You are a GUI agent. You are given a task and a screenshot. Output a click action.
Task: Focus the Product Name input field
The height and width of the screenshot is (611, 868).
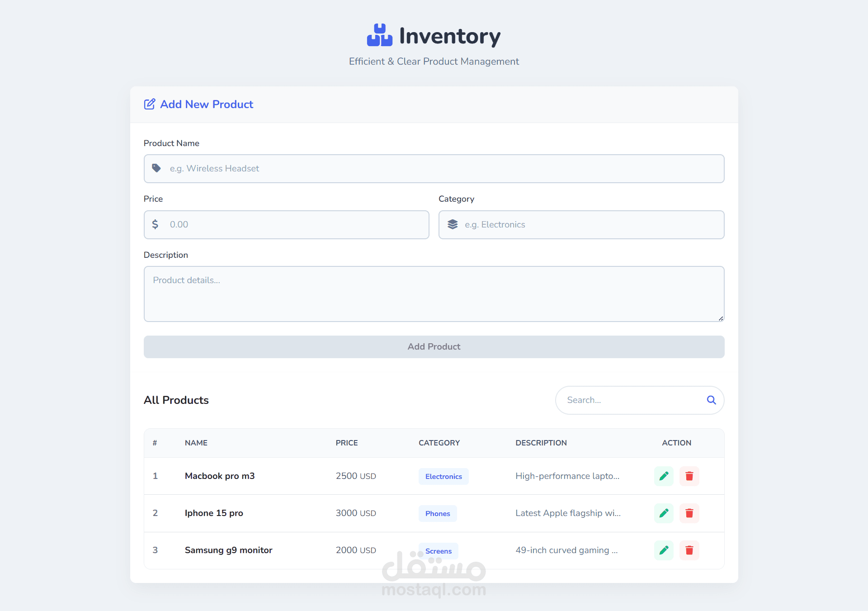(434, 169)
